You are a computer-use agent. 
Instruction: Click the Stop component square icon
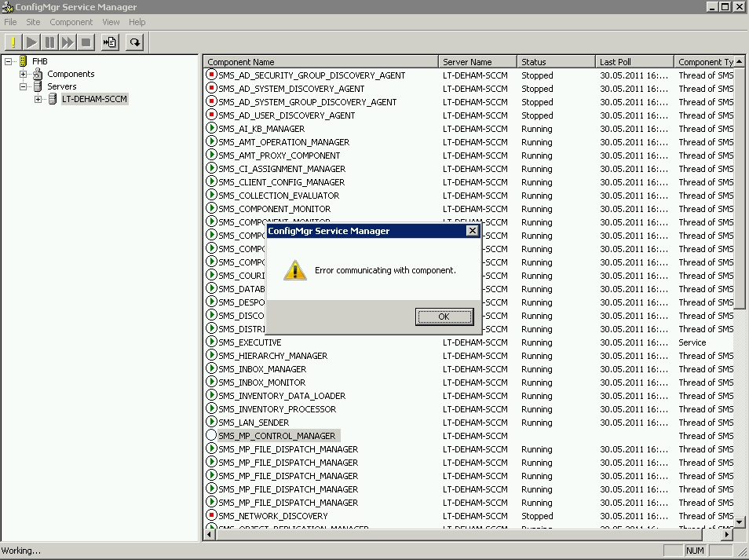point(86,42)
